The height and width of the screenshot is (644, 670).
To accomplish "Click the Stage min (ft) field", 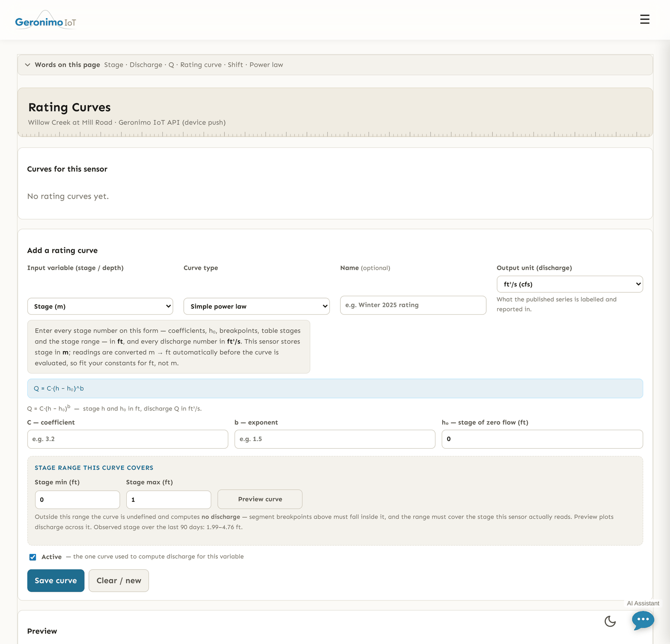I will [x=78, y=500].
